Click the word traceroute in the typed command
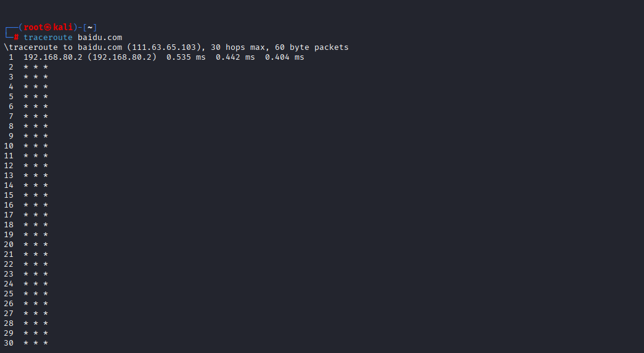Image resolution: width=644 pixels, height=353 pixels. (47, 38)
